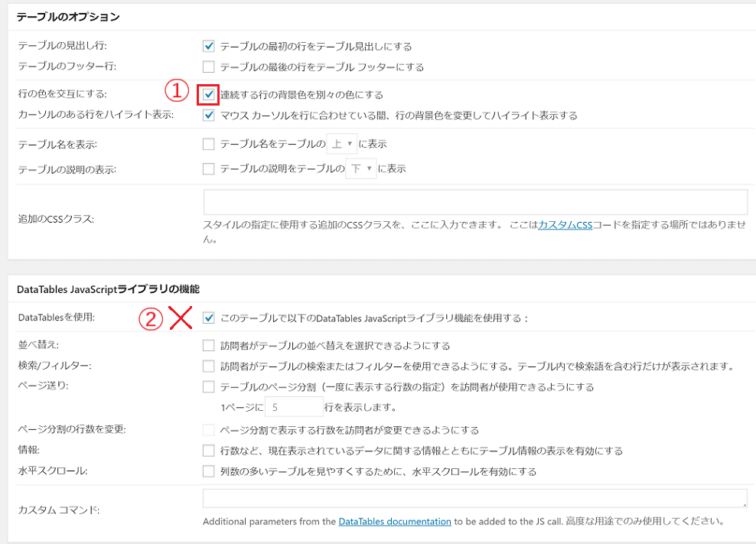756x544 pixels.
Task: Enable horizontal scrolling checkbox (水平スクロール)
Action: point(208,471)
